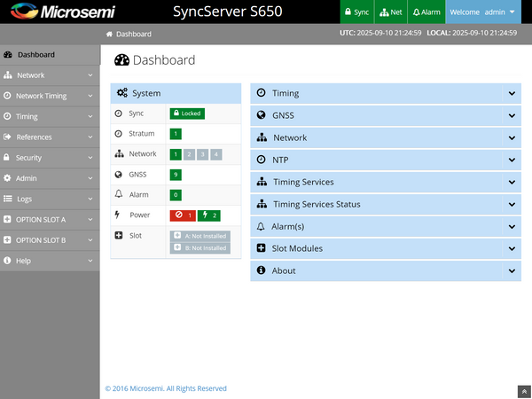Click Network port 4 grey badge
532x399 pixels.
pos(216,154)
